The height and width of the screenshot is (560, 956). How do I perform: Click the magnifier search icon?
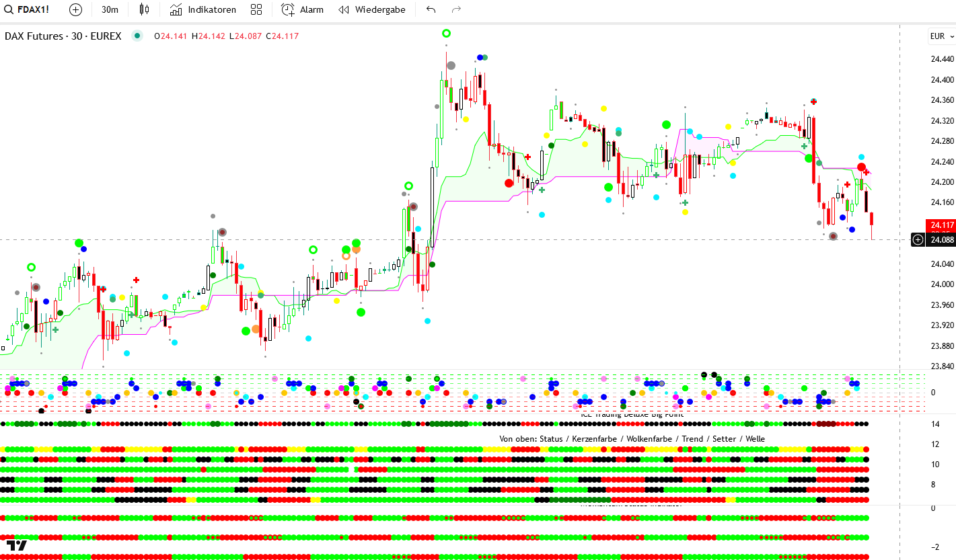tap(9, 9)
